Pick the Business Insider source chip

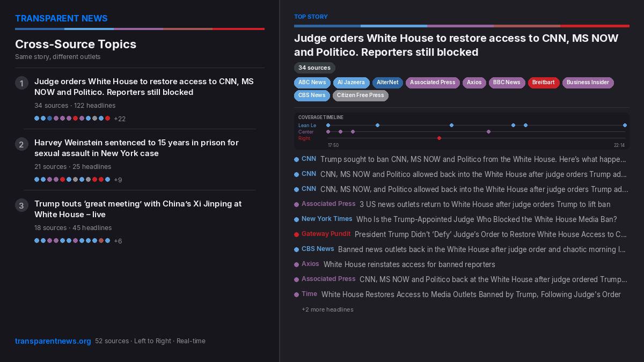[588, 83]
